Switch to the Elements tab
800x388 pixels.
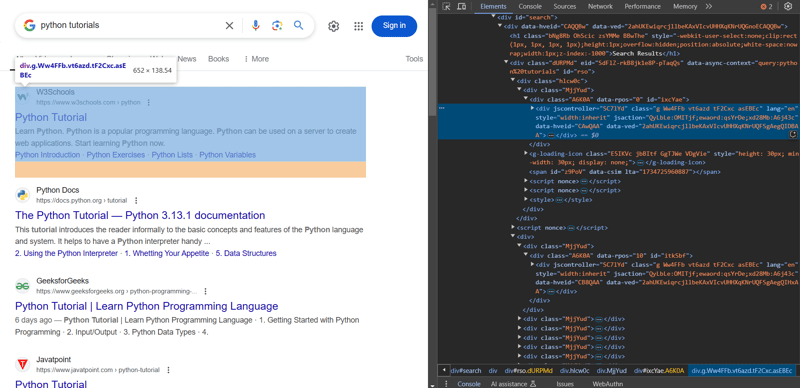click(x=493, y=7)
